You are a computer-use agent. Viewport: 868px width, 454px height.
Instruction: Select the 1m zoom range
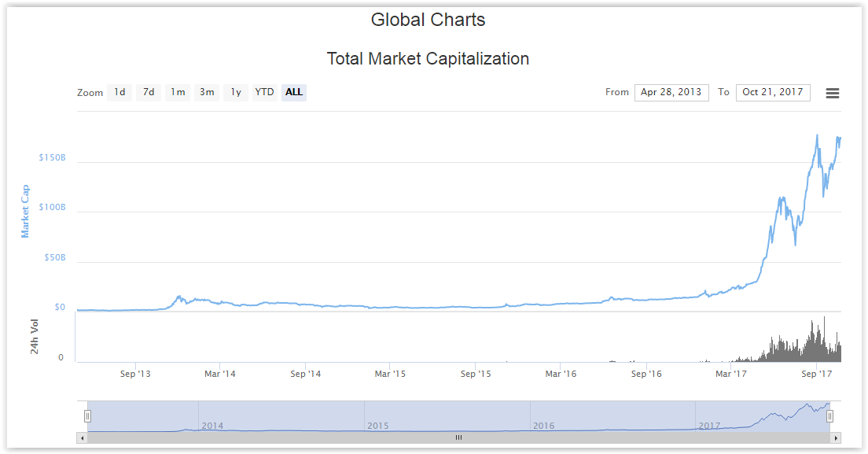tap(178, 92)
